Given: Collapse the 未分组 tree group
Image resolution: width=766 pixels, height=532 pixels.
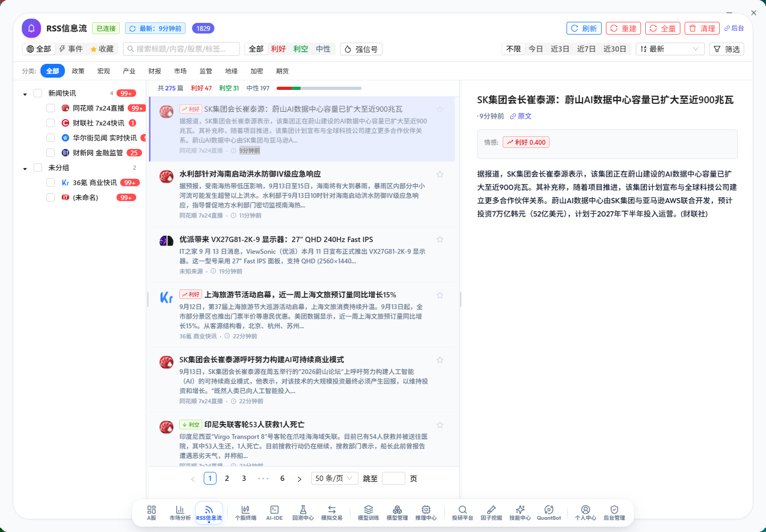Looking at the screenshot, I should point(25,169).
